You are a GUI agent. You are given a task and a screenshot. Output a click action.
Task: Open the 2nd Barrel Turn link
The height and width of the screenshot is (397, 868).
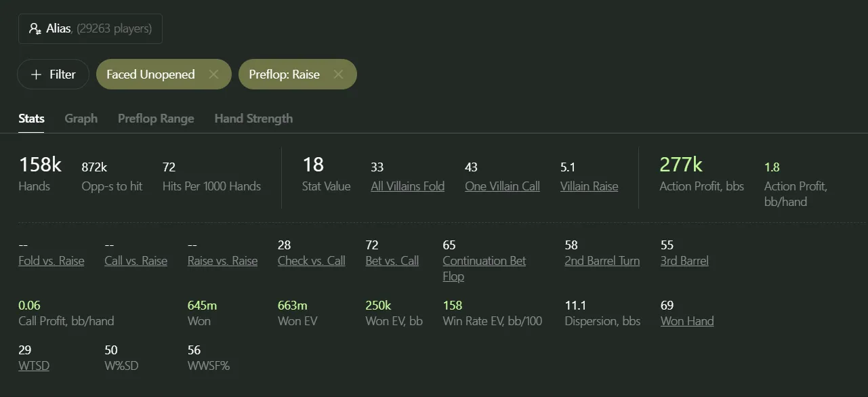(x=602, y=261)
